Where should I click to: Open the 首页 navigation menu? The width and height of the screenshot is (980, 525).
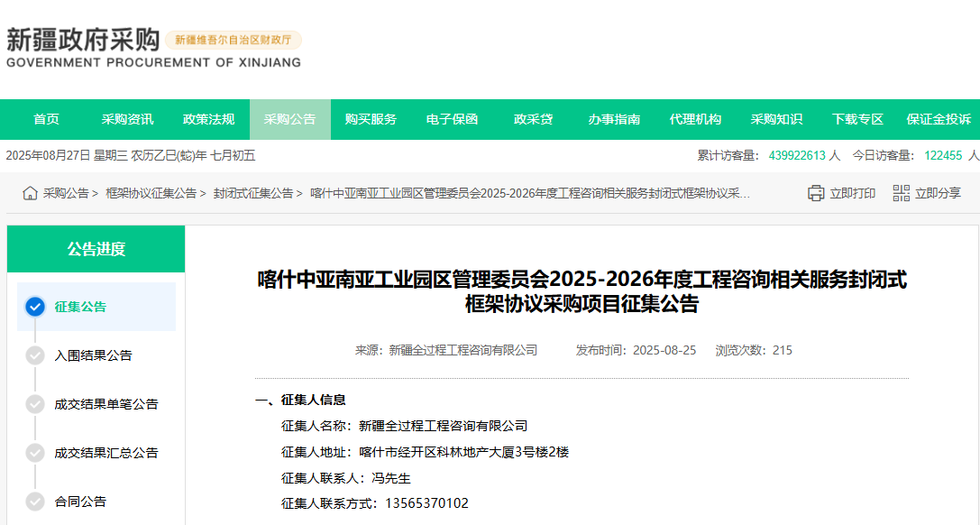pos(46,118)
